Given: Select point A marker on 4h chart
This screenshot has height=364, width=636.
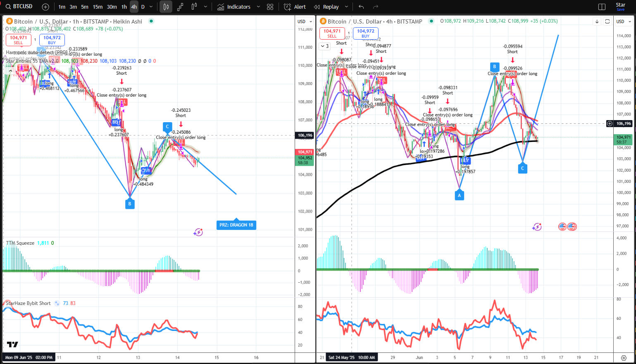Looking at the screenshot, I should pos(459,196).
